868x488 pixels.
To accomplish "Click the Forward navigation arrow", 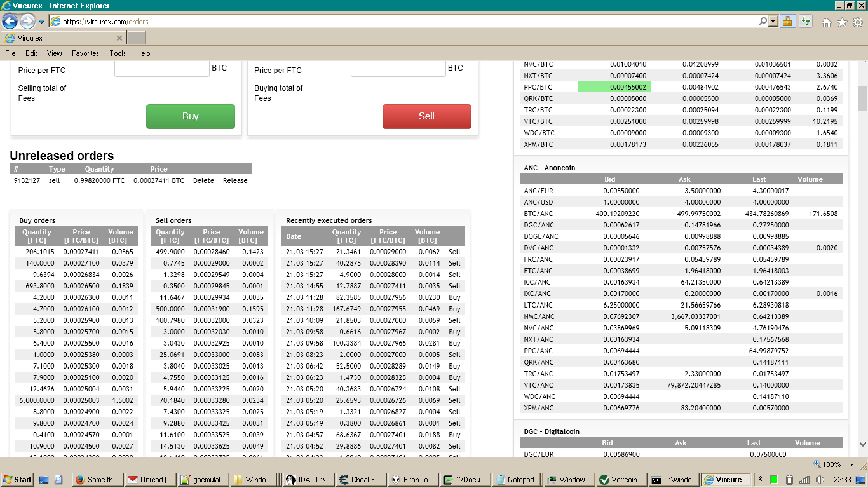I will point(27,21).
